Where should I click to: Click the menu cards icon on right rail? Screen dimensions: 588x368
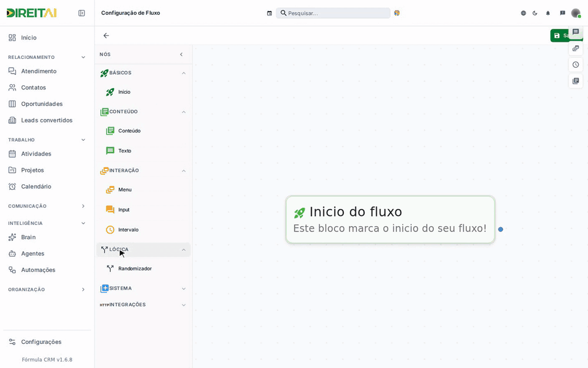(x=576, y=48)
